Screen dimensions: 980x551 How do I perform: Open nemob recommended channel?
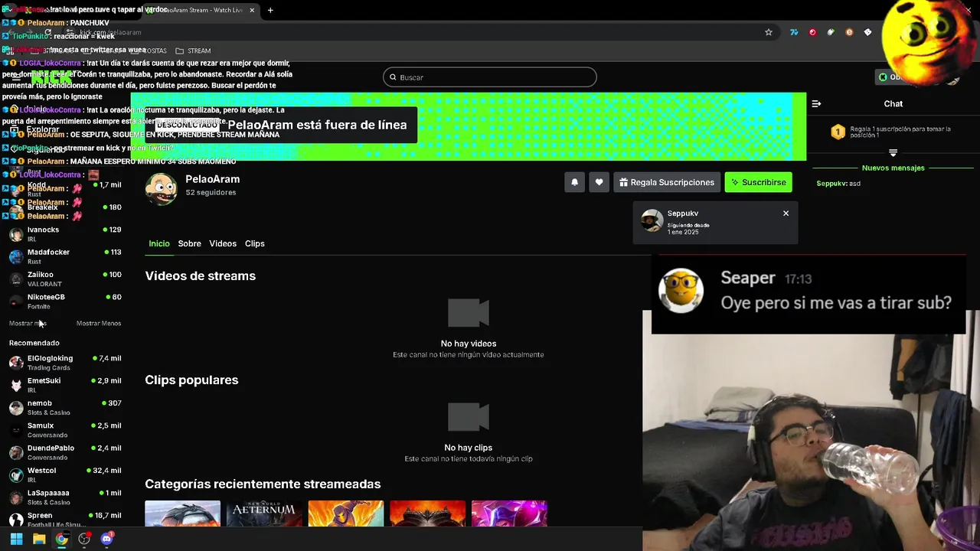[65, 407]
